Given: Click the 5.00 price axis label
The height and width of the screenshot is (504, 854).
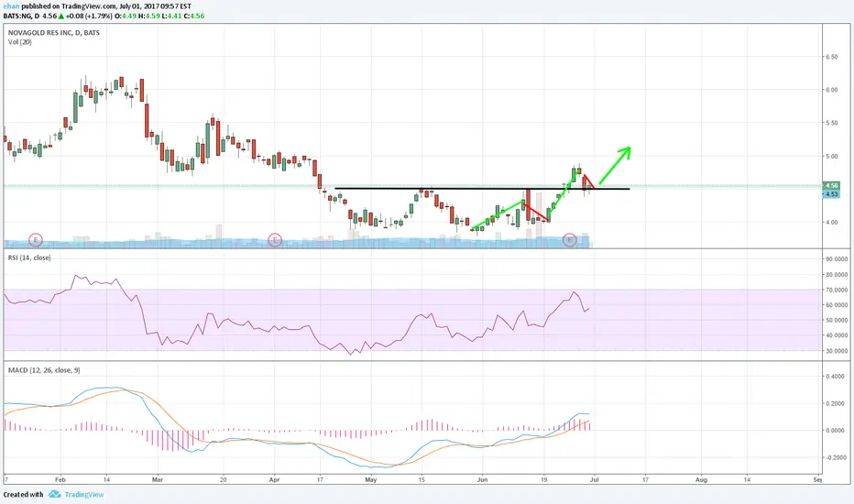Looking at the screenshot, I should [832, 157].
